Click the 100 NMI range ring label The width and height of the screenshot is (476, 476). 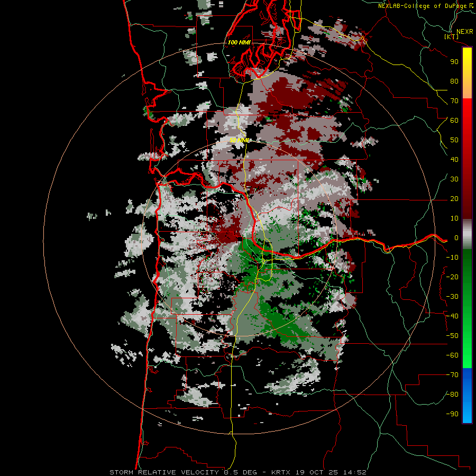pos(239,42)
